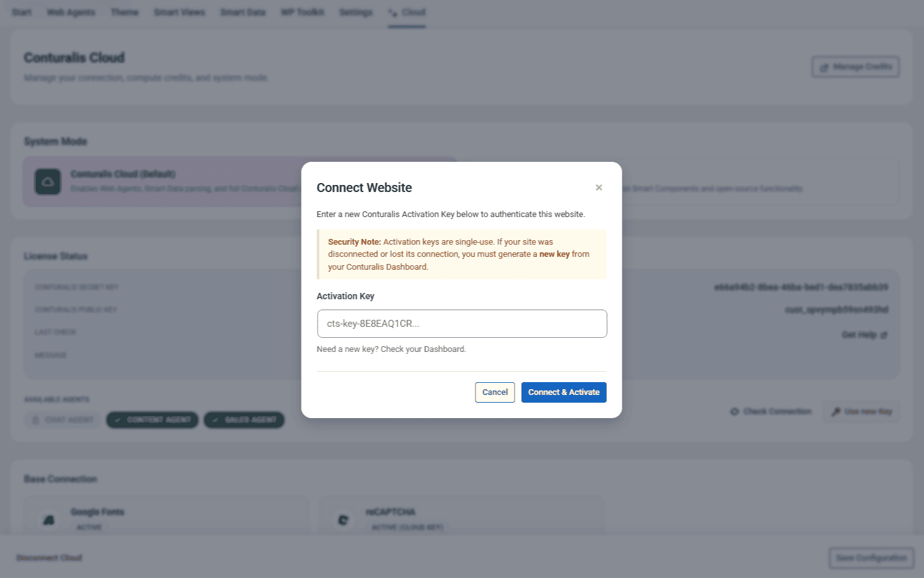This screenshot has height=578, width=924.
Task: Open the Start tab
Action: (22, 12)
